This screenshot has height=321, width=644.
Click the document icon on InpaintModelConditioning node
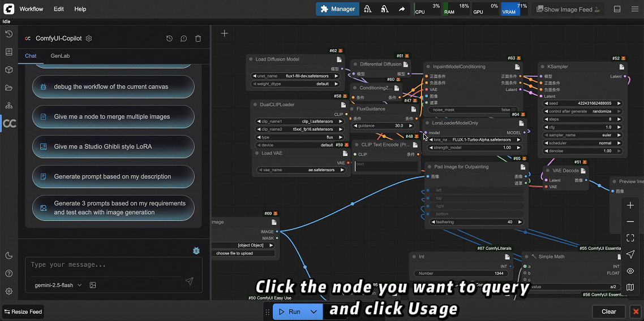click(x=517, y=67)
